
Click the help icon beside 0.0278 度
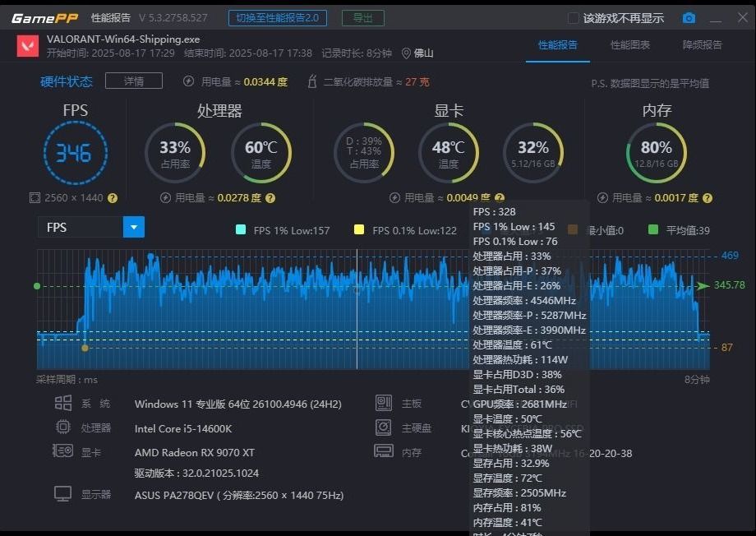(x=270, y=198)
